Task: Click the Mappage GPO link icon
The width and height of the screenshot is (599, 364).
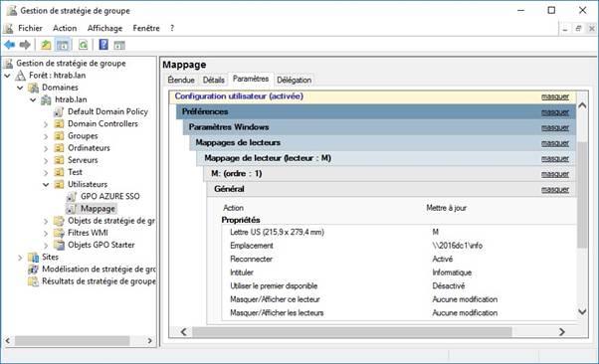Action: (72, 209)
